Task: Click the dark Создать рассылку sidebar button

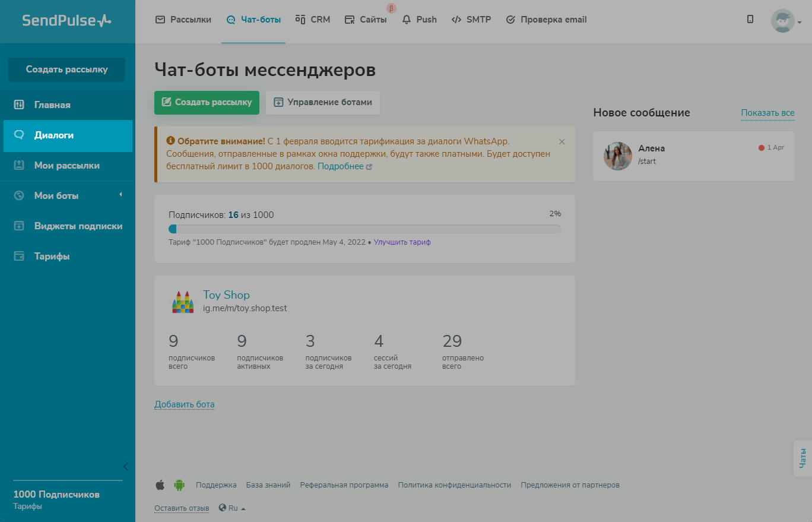Action: [66, 69]
